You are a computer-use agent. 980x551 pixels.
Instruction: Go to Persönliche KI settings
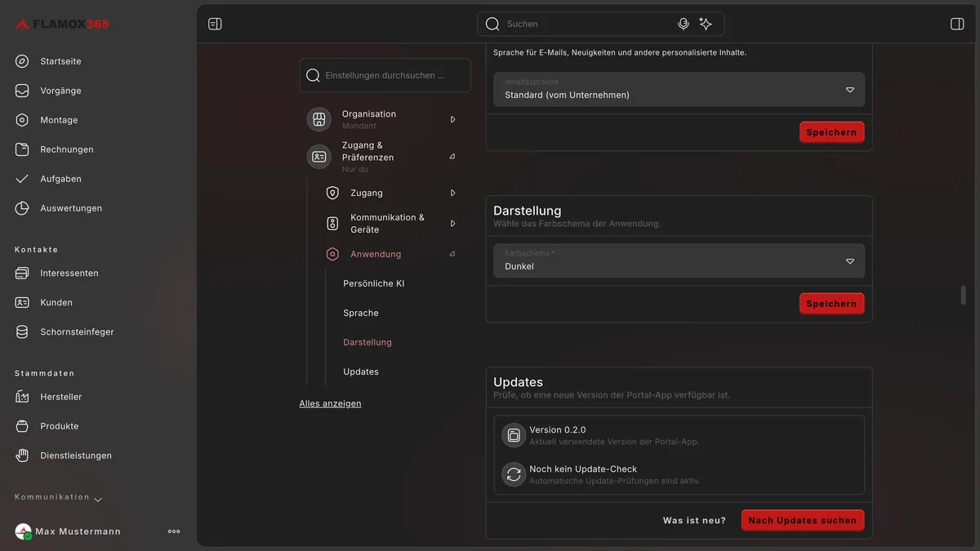tap(374, 283)
